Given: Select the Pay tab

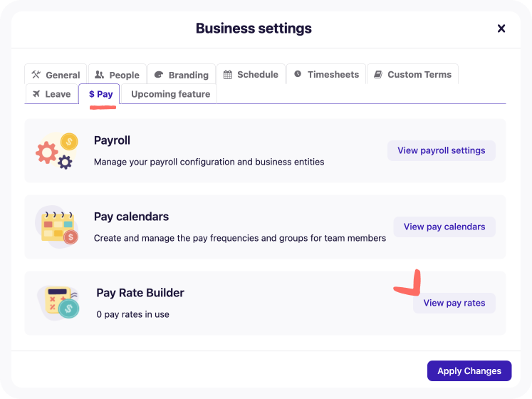Looking at the screenshot, I should pyautogui.click(x=99, y=94).
